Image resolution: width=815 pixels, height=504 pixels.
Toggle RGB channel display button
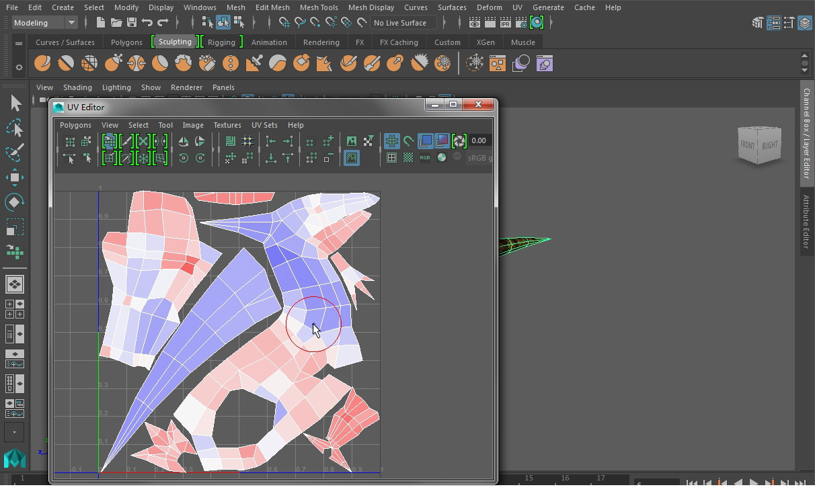click(425, 158)
